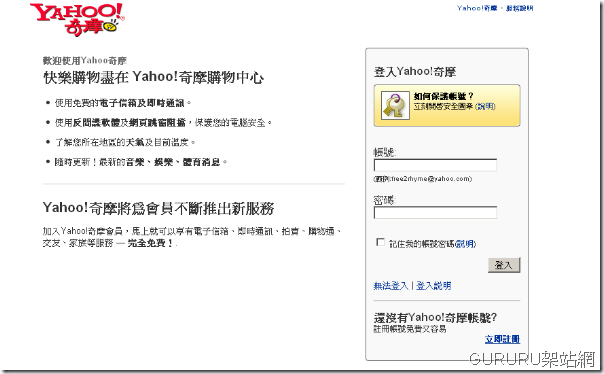604x374 pixels.
Task: Focus the 帳號 account input field
Action: [x=435, y=165]
